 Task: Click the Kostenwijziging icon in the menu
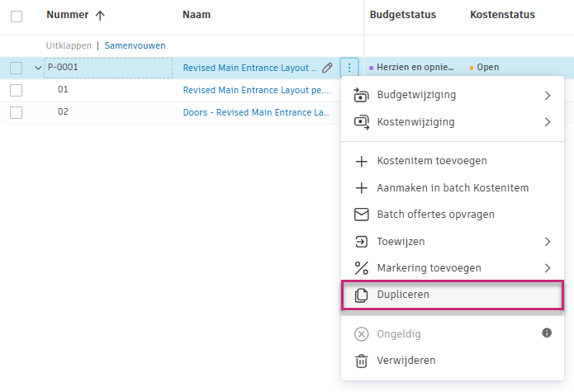click(x=361, y=122)
